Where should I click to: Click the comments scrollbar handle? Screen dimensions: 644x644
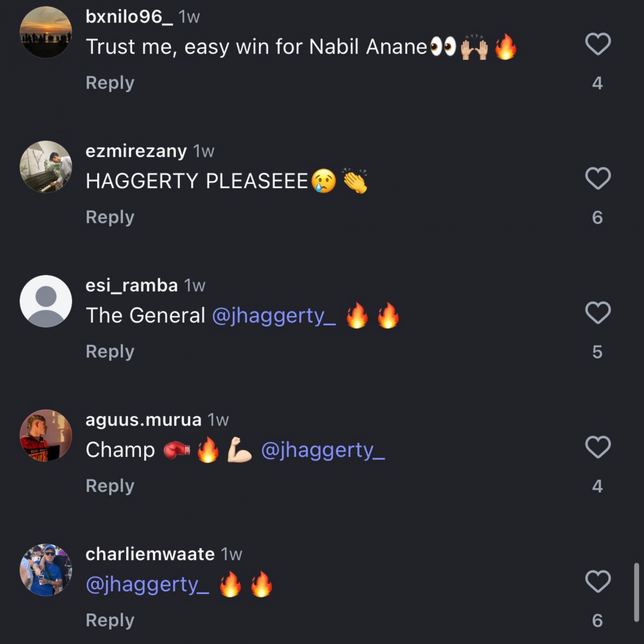point(636,592)
